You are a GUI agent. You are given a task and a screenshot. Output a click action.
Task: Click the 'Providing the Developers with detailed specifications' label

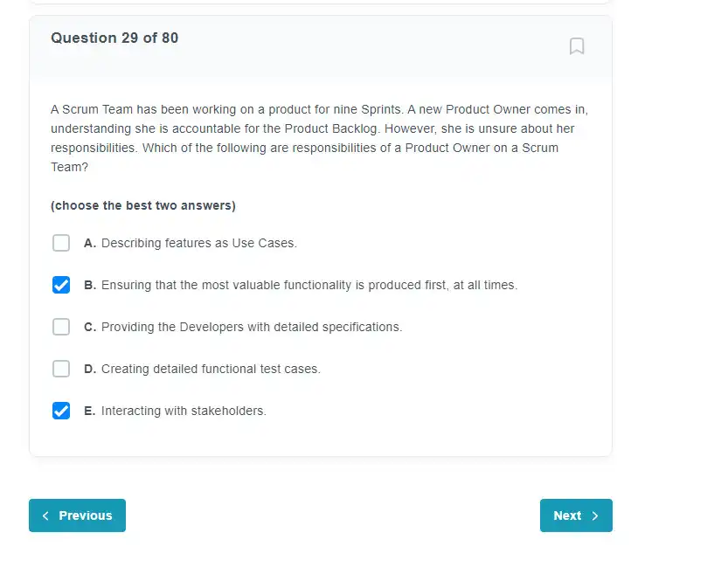pos(252,327)
